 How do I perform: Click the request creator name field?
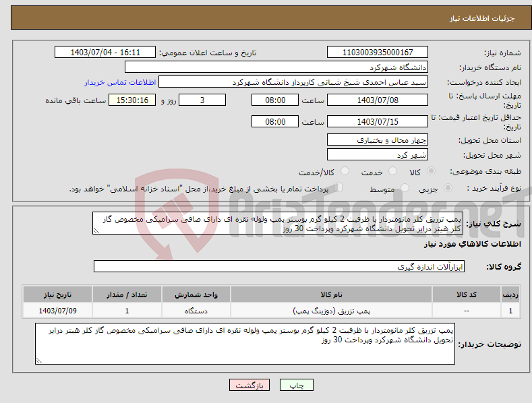[x=293, y=82]
